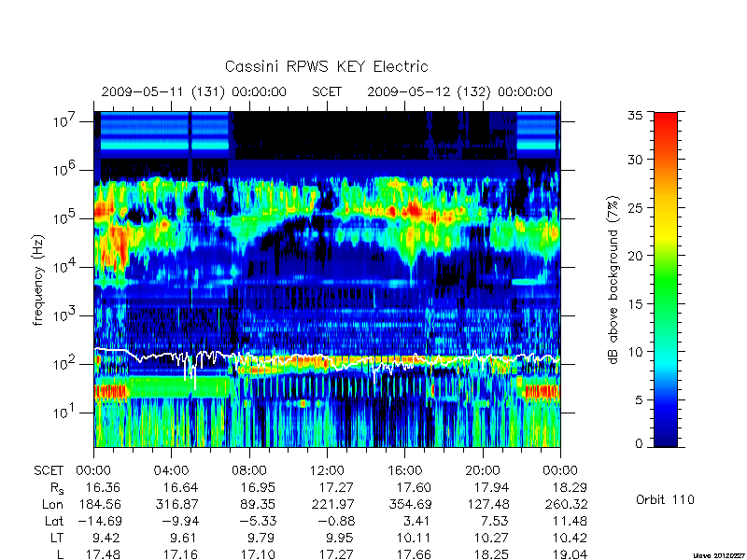Click the colorbar value 5

(x=640, y=400)
